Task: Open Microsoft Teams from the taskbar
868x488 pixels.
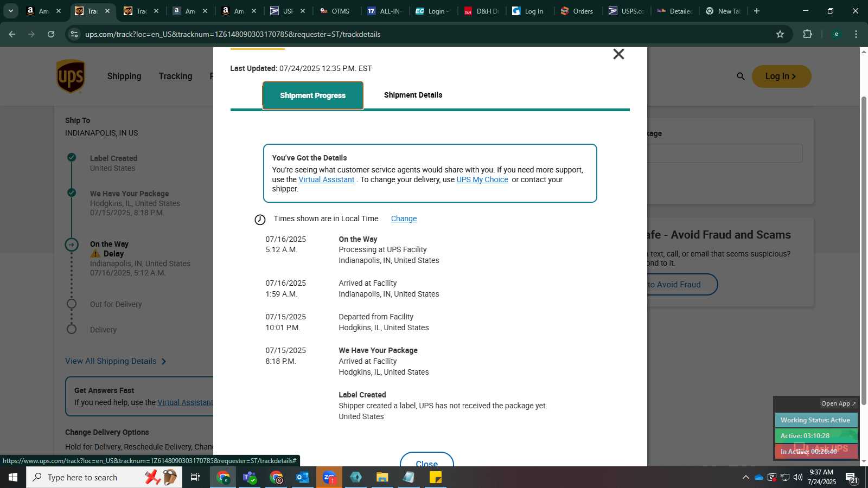Action: coord(250,477)
